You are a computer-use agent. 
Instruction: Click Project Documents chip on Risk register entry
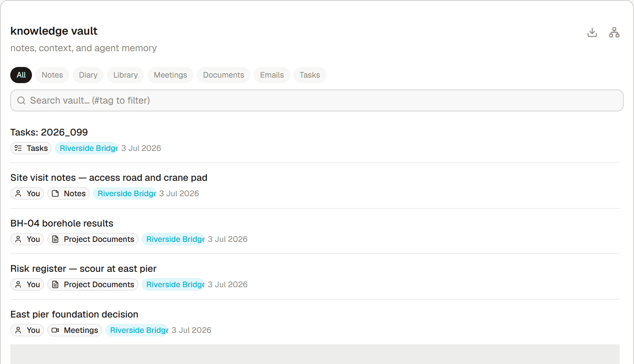(x=93, y=284)
